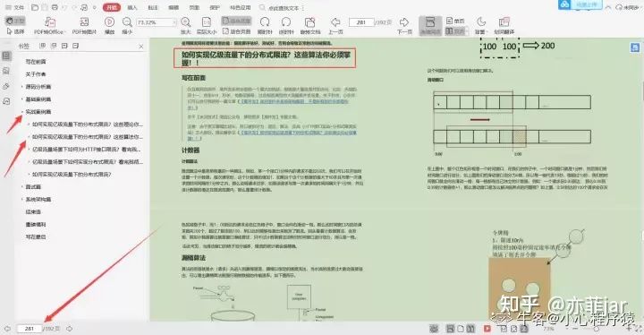Open the thumbnail panel sidebar icon
The height and width of the screenshot is (335, 644).
coord(6,71)
